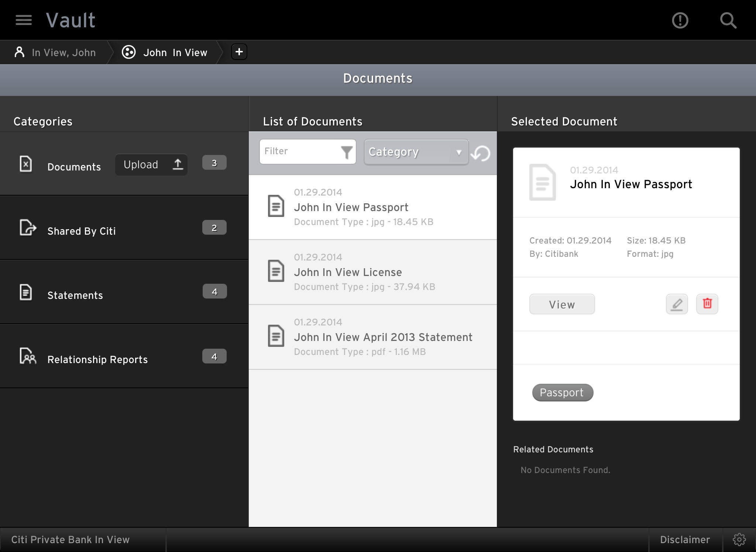Select the Relationship Reports category
Viewport: 756px width, 552px height.
pyautogui.click(x=124, y=356)
